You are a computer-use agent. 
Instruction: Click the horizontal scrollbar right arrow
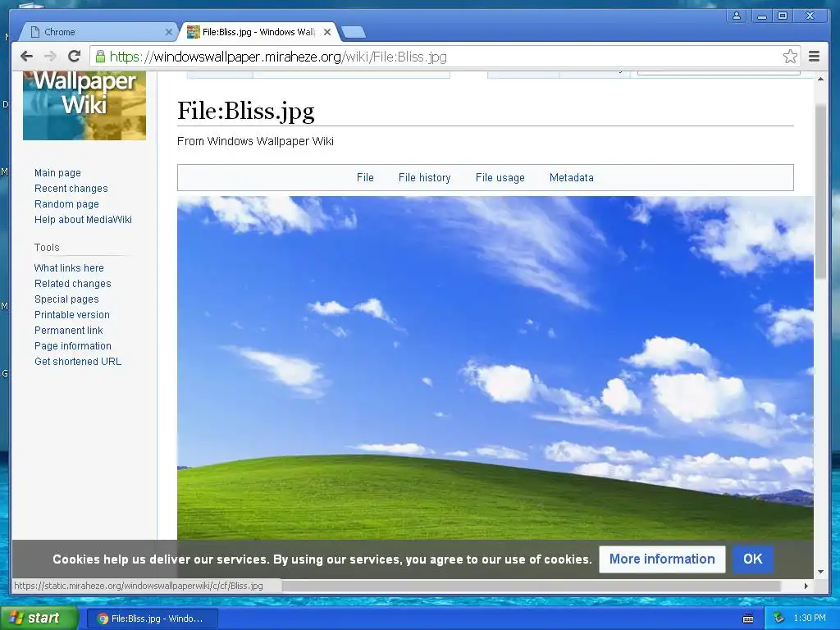806,586
